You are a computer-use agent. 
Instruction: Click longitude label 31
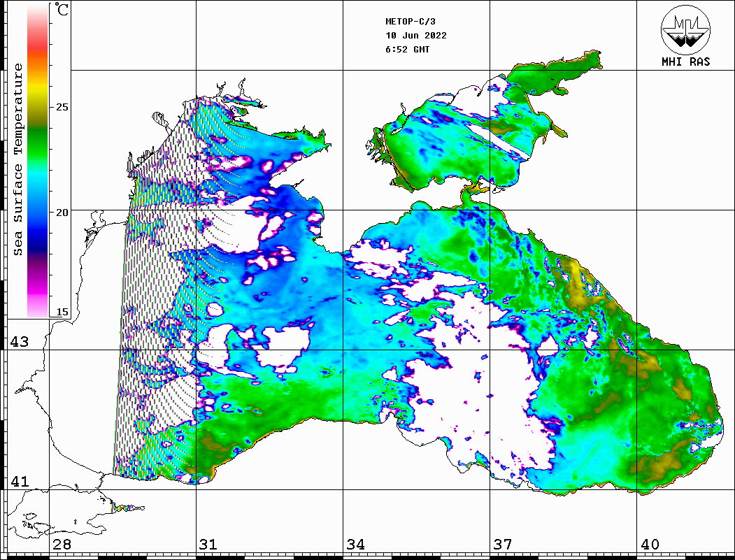[x=208, y=545]
